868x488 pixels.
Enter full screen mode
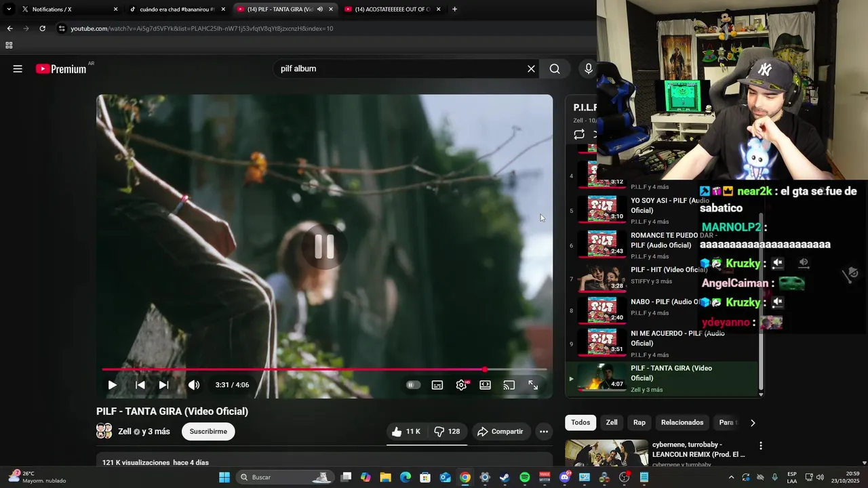[533, 385]
